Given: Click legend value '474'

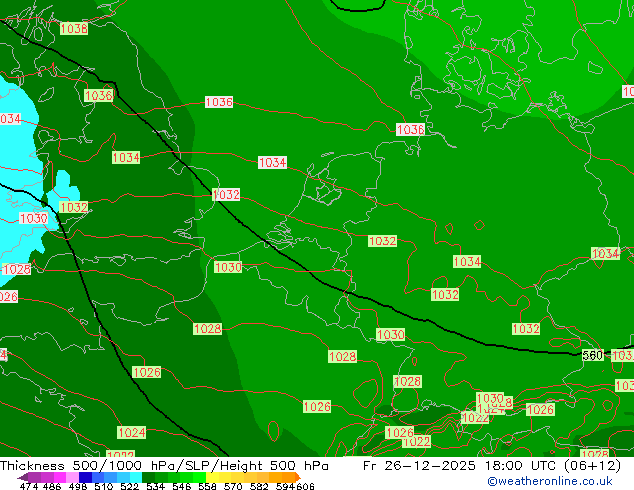Looking at the screenshot, I should pos(29,486).
